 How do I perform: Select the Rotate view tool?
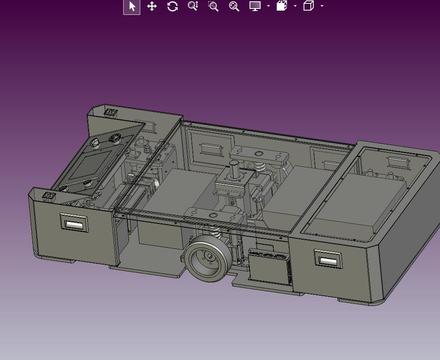(x=172, y=7)
